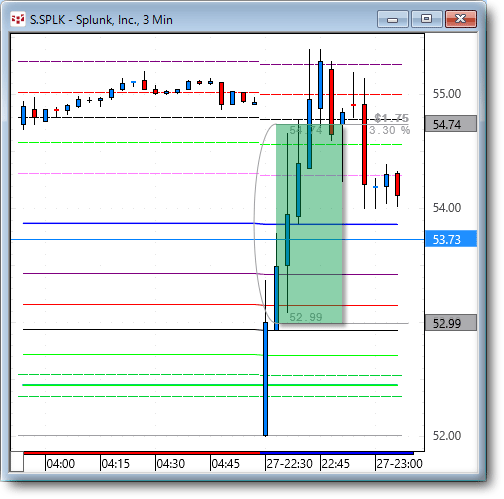Click the CQG chart icon in title bar
This screenshot has height=499, width=504.
17,20
